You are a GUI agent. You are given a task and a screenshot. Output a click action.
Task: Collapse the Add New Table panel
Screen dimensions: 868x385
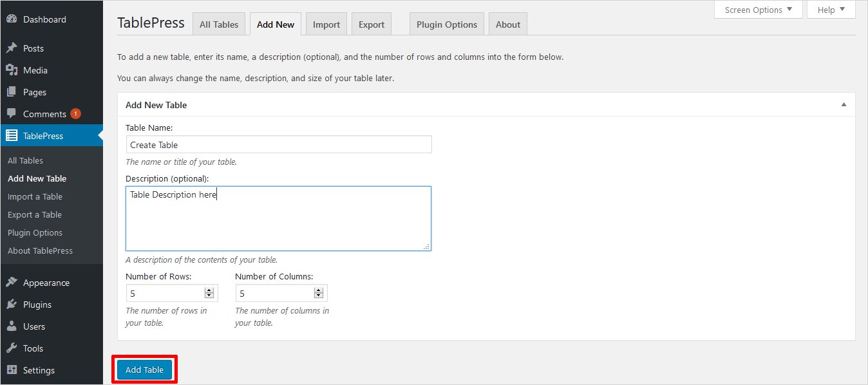tap(844, 105)
